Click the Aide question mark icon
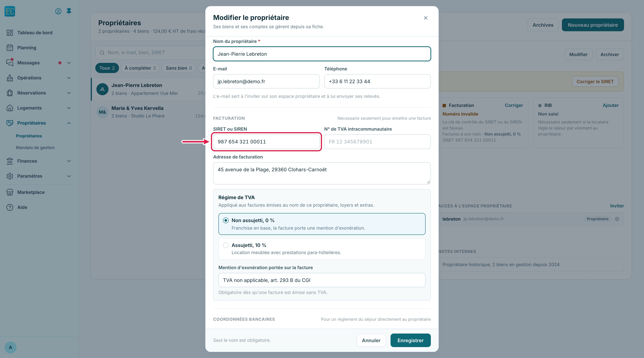Viewport: 644px width, 358px height. coord(10,207)
